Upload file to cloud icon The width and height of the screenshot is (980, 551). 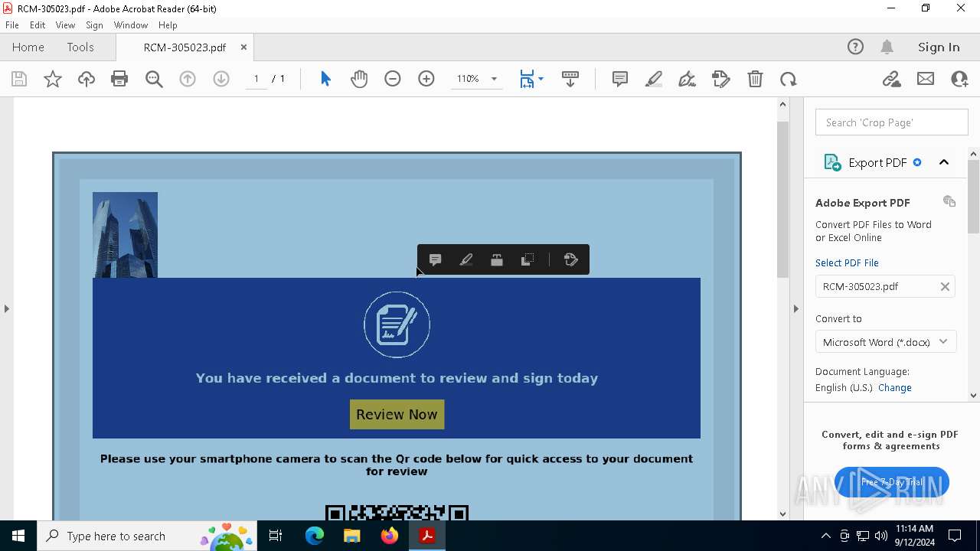87,79
